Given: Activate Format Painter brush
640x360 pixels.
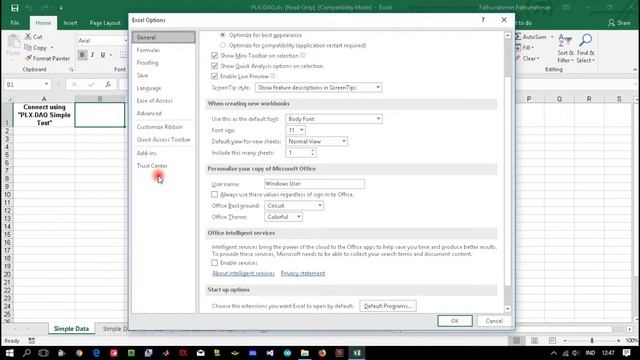Looking at the screenshot, I should pos(28,58).
